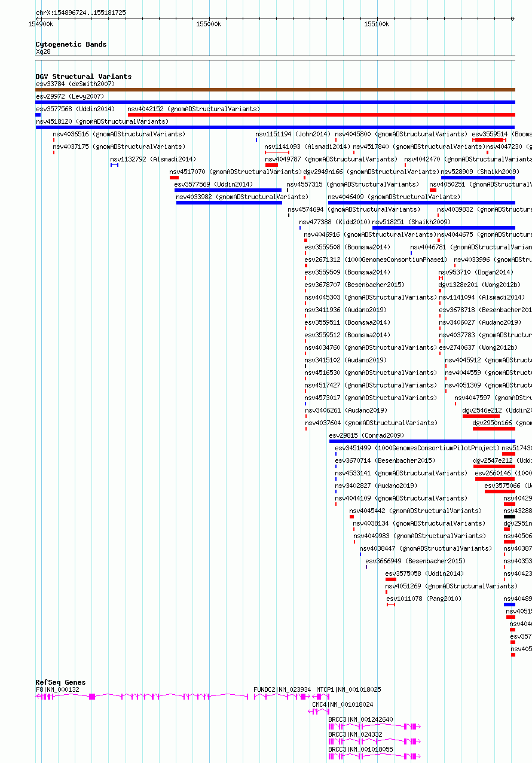
Task: Open variant nsv4574694 label
Action: (x=354, y=210)
